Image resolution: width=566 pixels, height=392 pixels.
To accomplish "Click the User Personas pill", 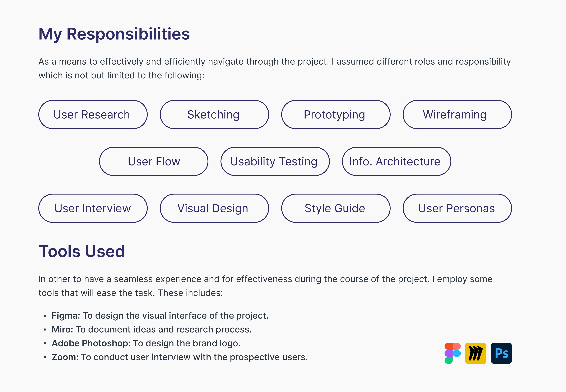I will (457, 208).
